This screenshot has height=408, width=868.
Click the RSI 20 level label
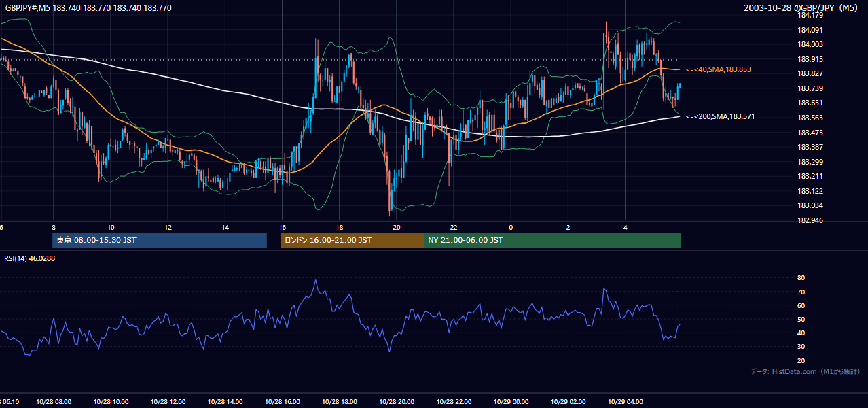pyautogui.click(x=801, y=360)
